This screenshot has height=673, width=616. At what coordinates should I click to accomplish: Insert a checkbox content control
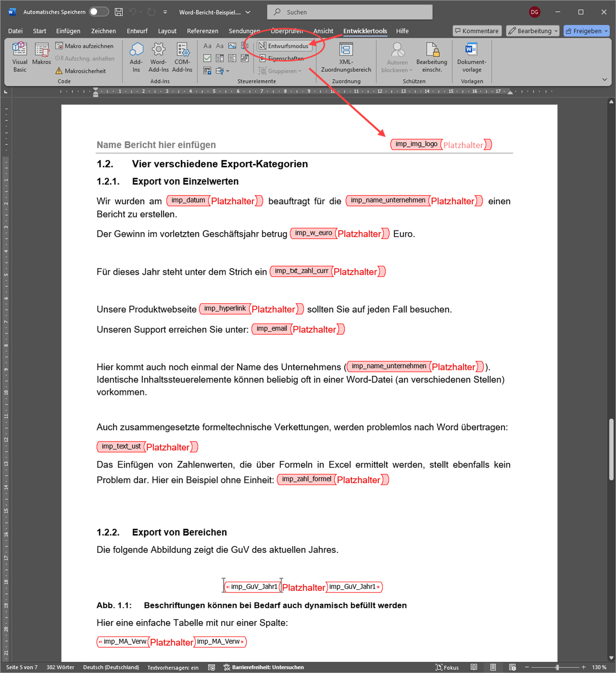207,59
